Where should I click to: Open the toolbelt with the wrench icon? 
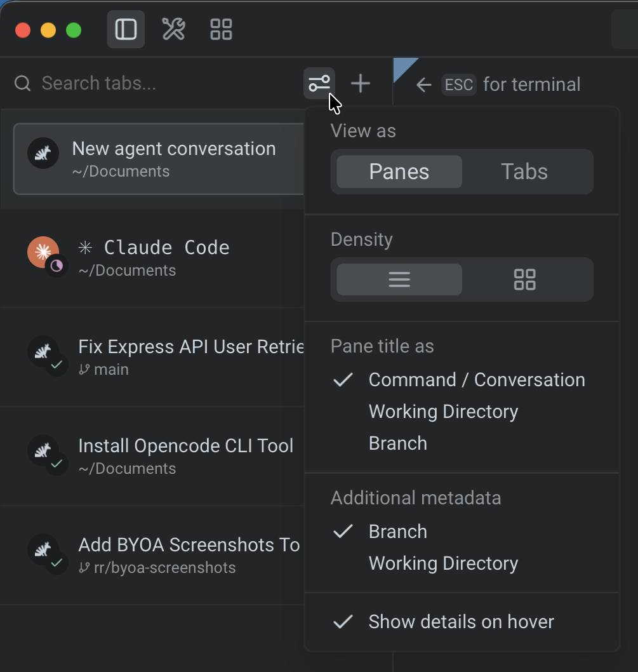click(173, 29)
